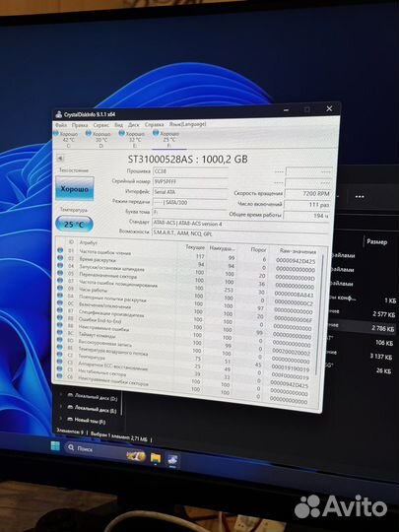Expand Локальный диск (E:) in Explorer tree
Screen dimensions: 399x532
point(61,407)
